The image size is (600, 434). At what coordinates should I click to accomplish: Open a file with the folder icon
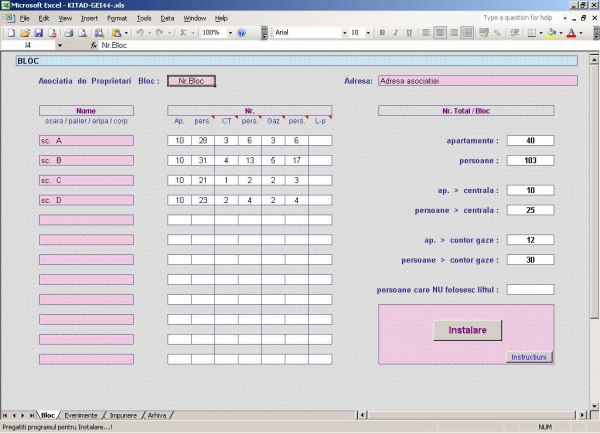coord(25,33)
